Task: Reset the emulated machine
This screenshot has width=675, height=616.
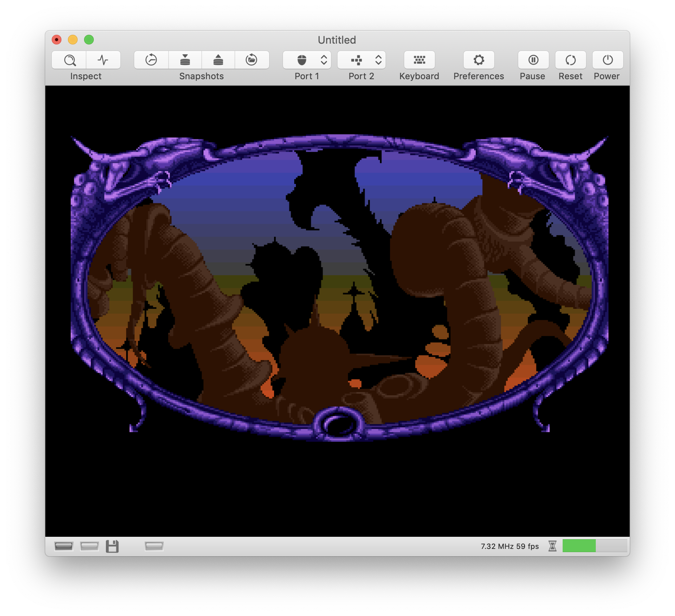Action: tap(571, 60)
